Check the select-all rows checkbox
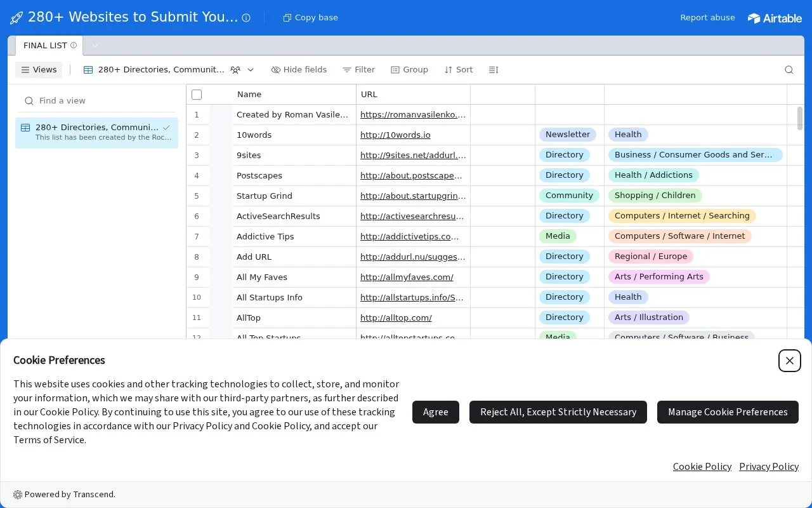Viewport: 812px width, 508px height. pyautogui.click(x=197, y=95)
